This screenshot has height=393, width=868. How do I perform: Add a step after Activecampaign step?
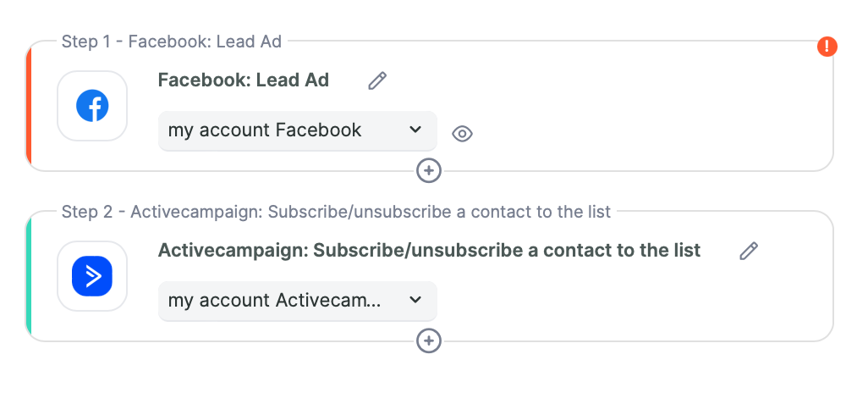429,340
